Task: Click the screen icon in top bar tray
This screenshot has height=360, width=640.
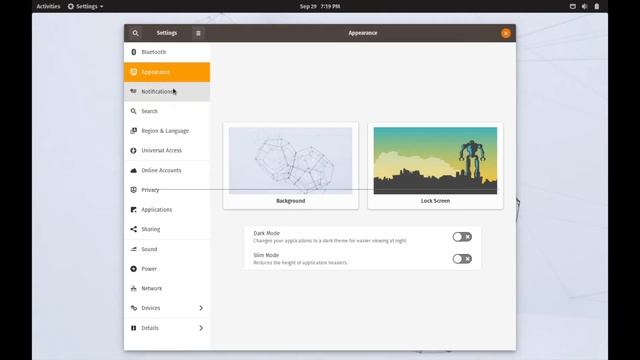Action: point(573,6)
